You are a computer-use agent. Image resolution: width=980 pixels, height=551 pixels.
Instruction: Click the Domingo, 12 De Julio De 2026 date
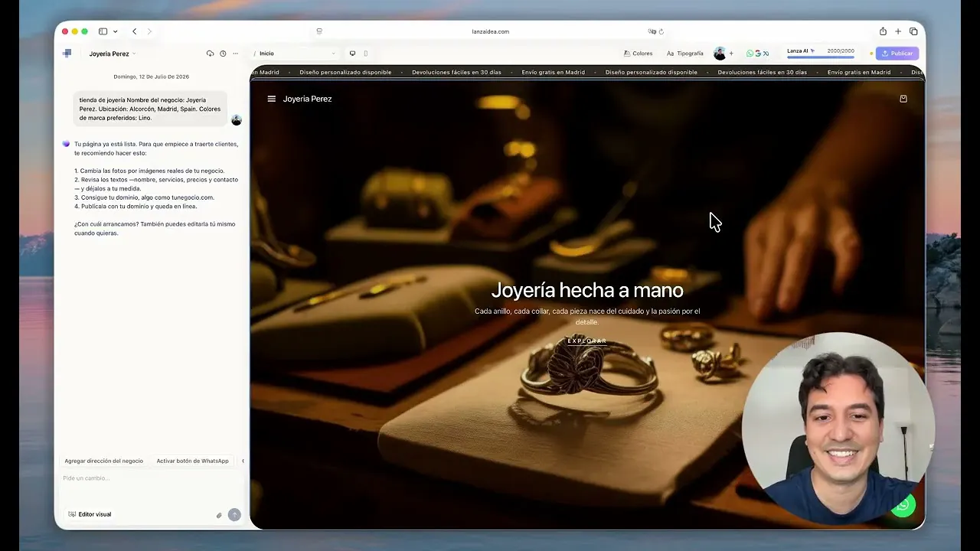click(x=152, y=77)
